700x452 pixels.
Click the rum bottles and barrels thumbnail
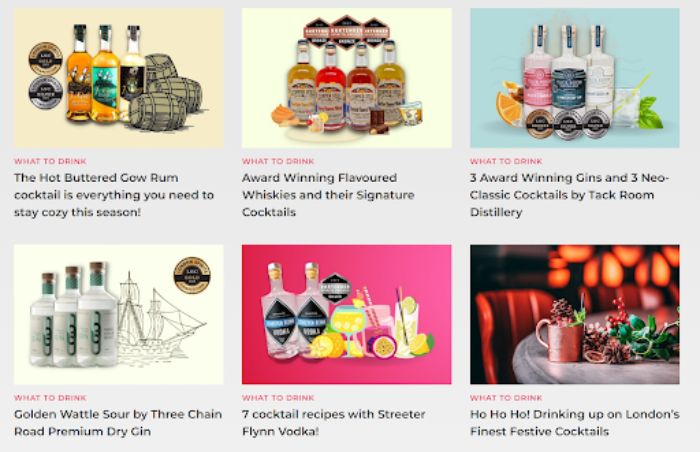click(x=119, y=78)
